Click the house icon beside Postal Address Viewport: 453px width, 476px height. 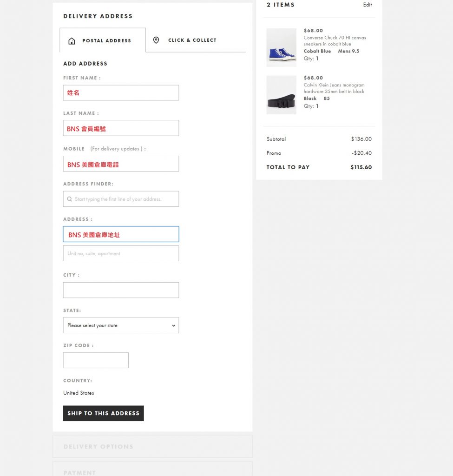[x=72, y=41]
